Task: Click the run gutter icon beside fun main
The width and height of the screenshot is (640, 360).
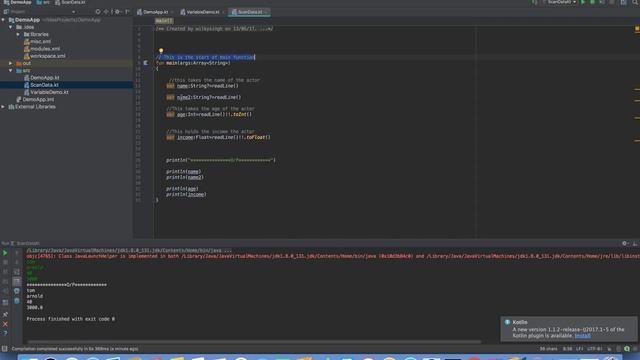Action: click(x=146, y=63)
